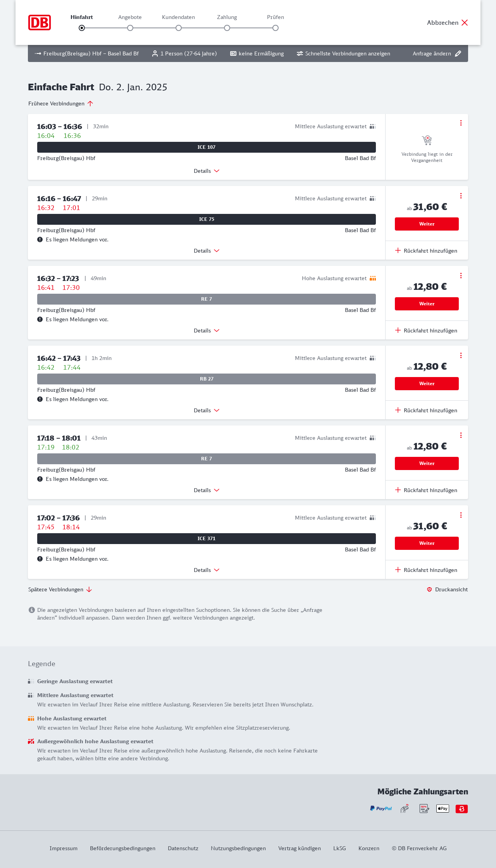Expand Details for ICE 107 connection
This screenshot has height=868, width=496.
(207, 171)
